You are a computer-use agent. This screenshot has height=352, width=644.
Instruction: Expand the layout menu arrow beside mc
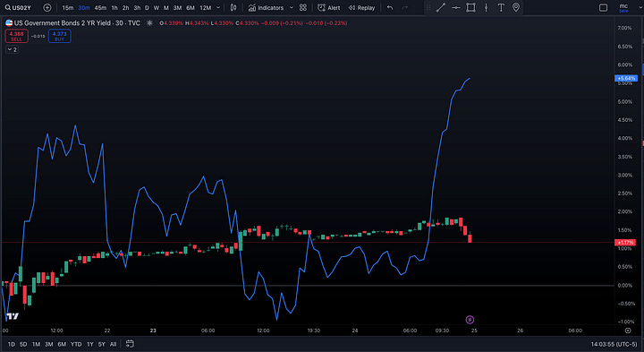coord(639,7)
